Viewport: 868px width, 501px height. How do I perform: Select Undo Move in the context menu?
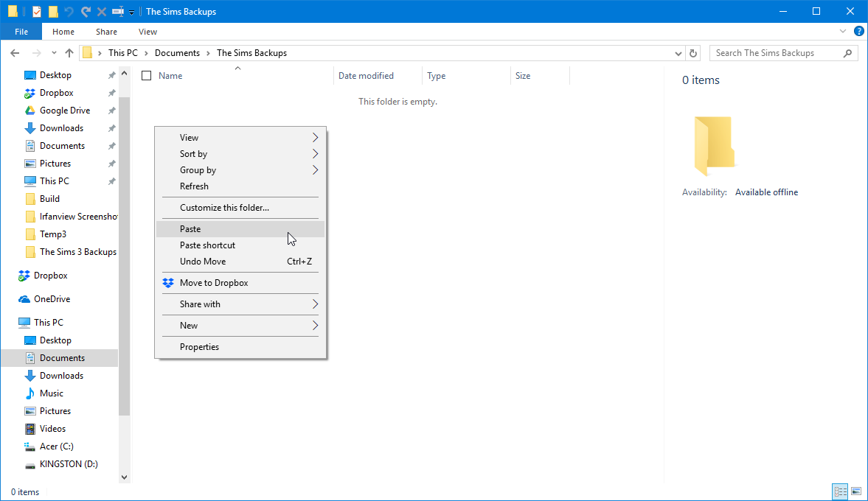[240, 262]
